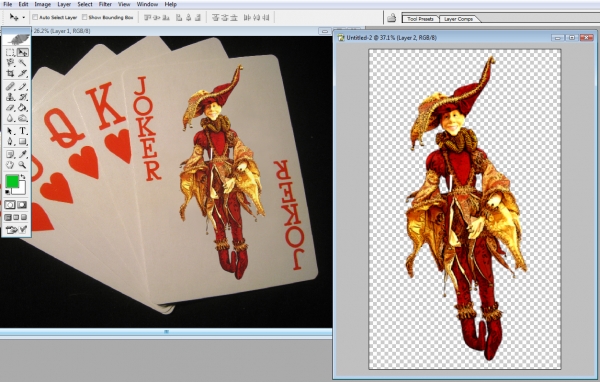Viewport: 600px width, 382px height.
Task: Select the Zoom tool
Action: pyautogui.click(x=23, y=165)
